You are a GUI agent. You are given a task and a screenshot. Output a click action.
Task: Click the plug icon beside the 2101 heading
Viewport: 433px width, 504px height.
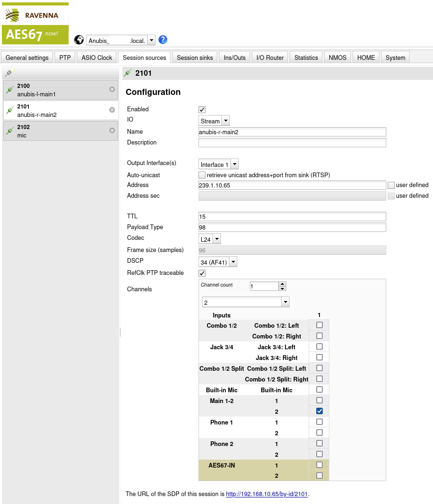(x=128, y=73)
